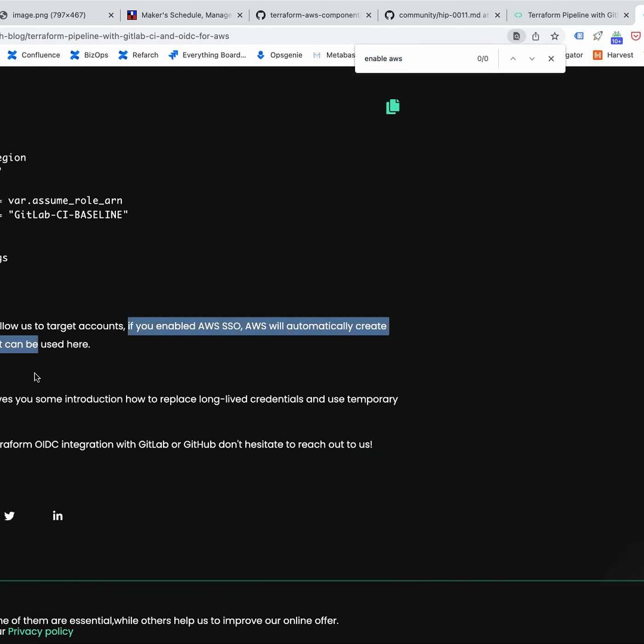Open the Harvest bookmark
The width and height of the screenshot is (644, 644).
(614, 55)
